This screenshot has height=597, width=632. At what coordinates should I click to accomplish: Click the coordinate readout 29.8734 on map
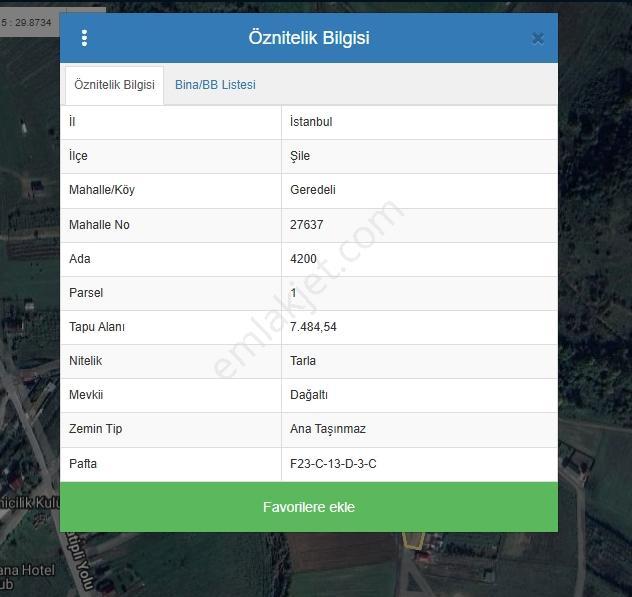pos(33,23)
